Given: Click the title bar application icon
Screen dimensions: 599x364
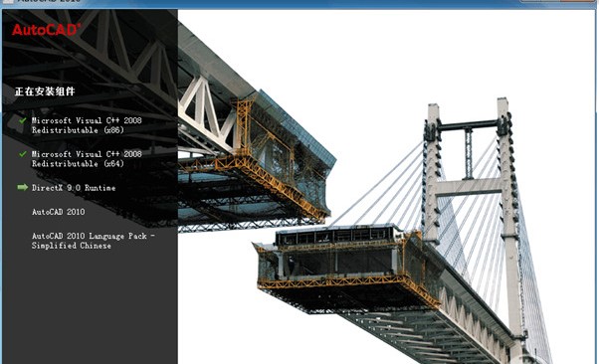Looking at the screenshot, I should 8,1.
